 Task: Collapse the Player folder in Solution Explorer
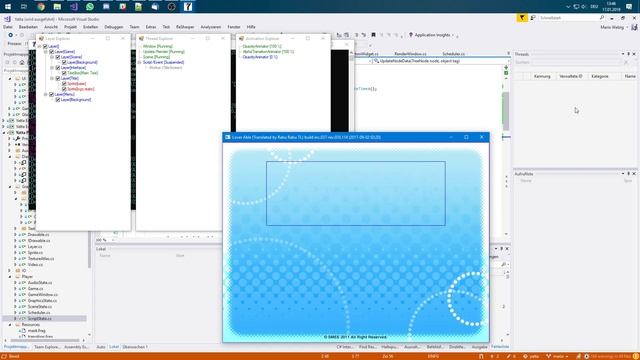click(10, 277)
